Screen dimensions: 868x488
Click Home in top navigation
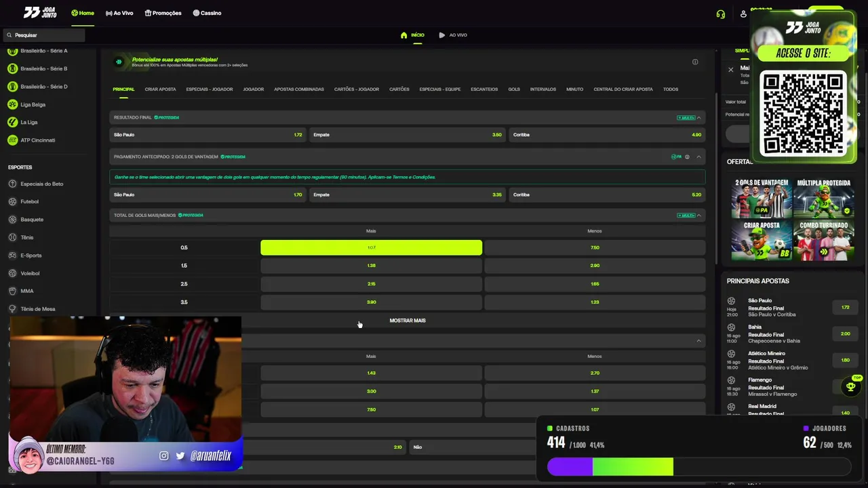[83, 13]
